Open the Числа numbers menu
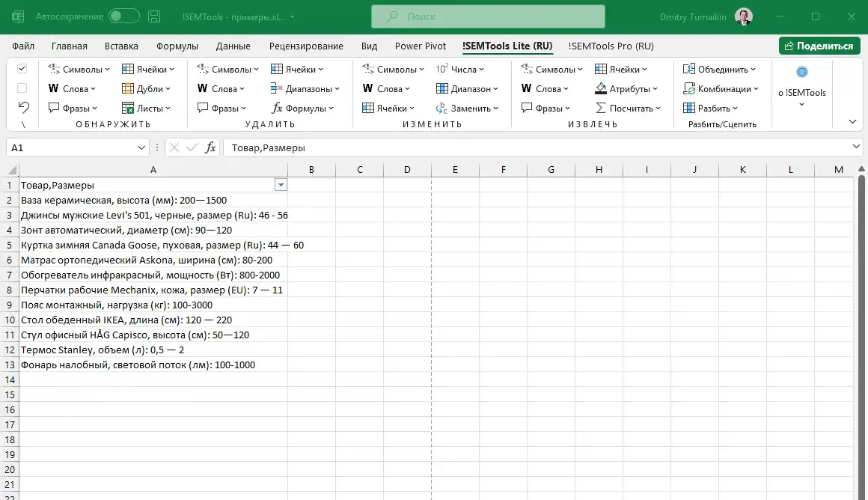 click(x=460, y=69)
